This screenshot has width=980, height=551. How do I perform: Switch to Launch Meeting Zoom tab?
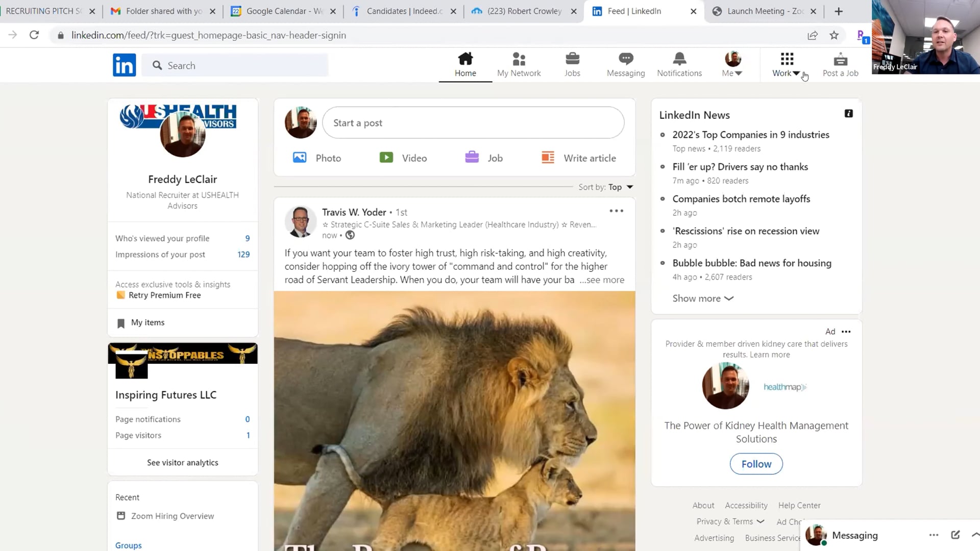click(x=765, y=11)
